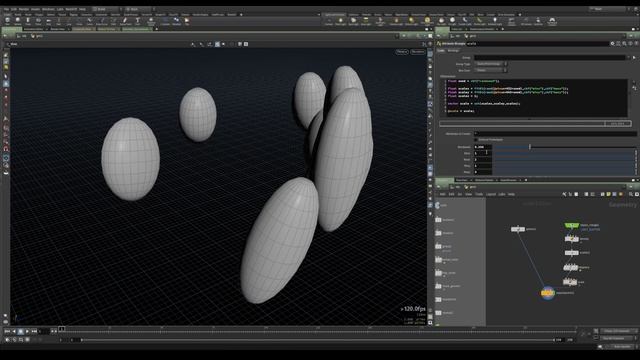Select the L-System shelf tool
The image size is (640, 360).
point(165,21)
